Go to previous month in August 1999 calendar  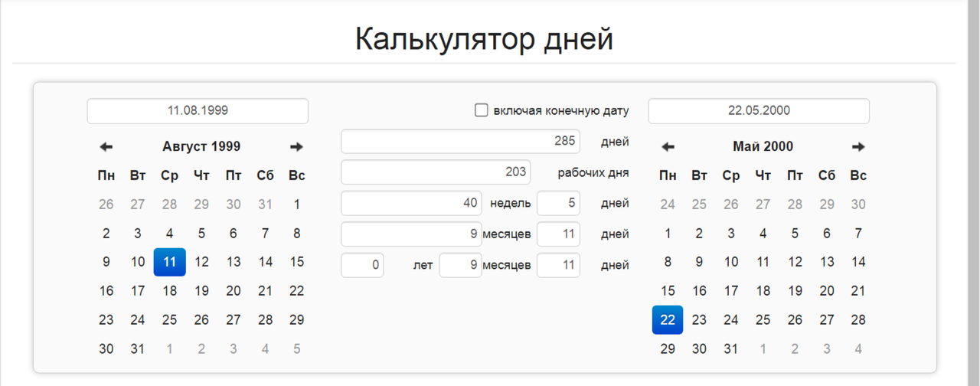click(x=106, y=146)
